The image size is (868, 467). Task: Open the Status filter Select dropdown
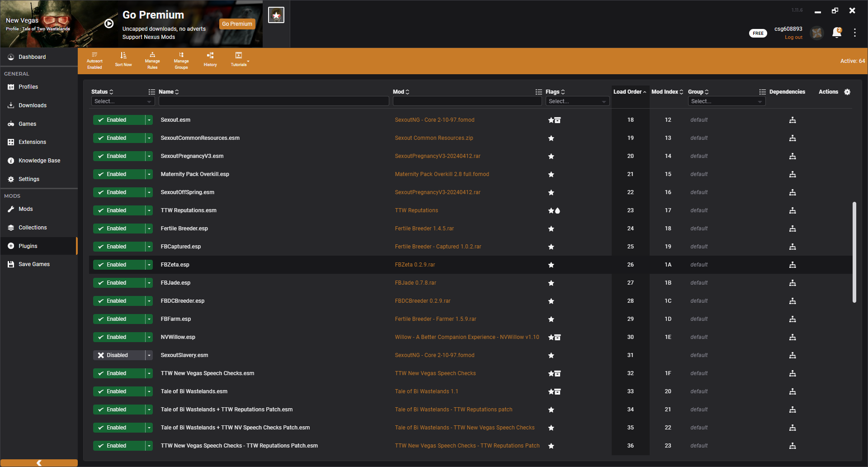[123, 101]
